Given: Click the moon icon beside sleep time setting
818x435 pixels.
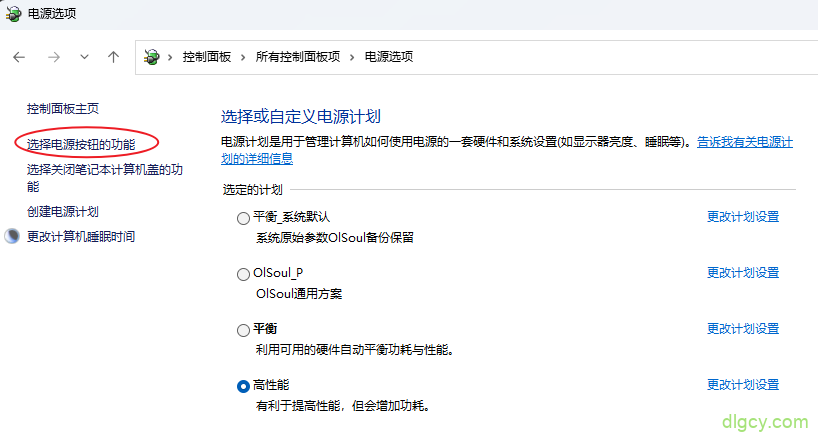Looking at the screenshot, I should tap(12, 237).
